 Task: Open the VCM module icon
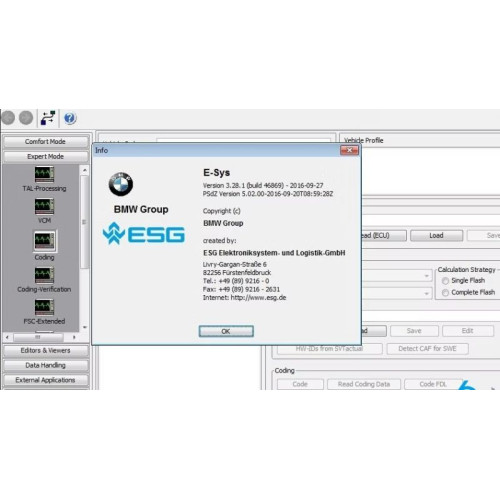(x=44, y=206)
